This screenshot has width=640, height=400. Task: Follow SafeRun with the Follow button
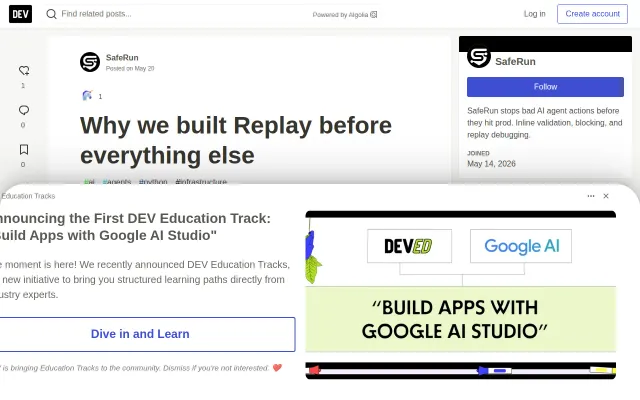[545, 87]
